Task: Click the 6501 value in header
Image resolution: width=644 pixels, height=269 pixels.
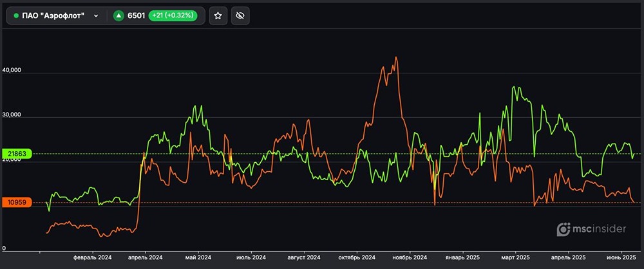Action: 137,15
